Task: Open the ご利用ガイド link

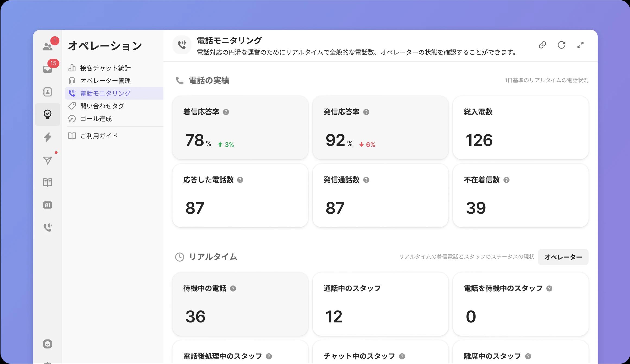Action: (x=99, y=136)
